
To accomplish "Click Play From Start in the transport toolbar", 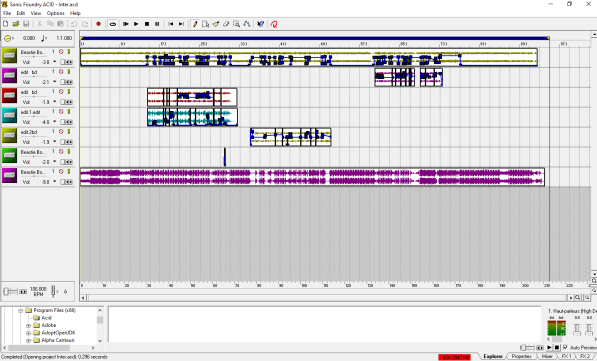I will [x=126, y=24].
